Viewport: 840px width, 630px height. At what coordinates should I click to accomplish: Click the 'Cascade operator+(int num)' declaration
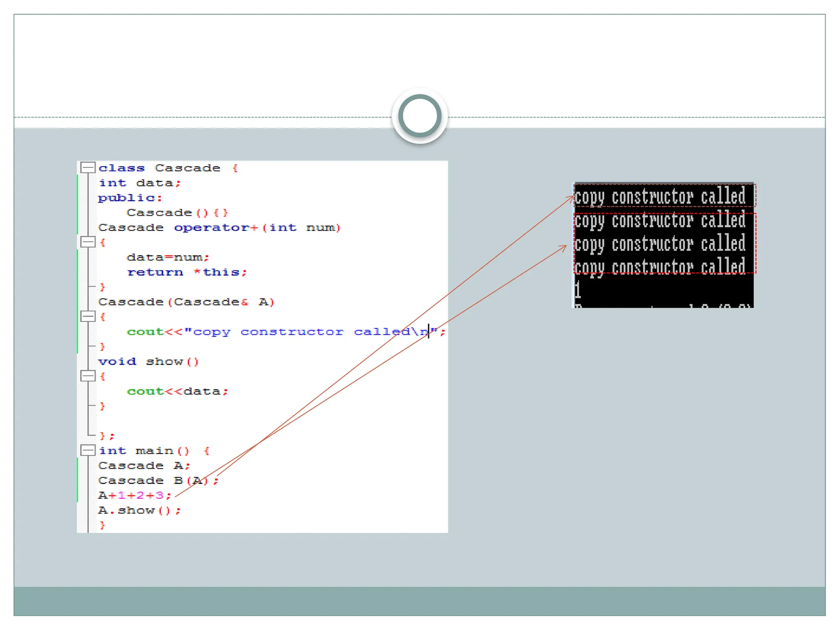219,228
